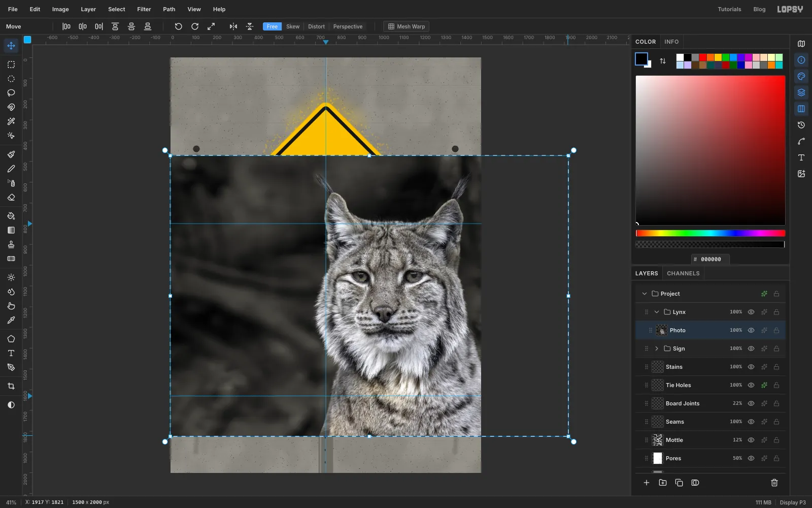Switch to the Channels tab
The height and width of the screenshot is (508, 812).
tap(683, 273)
